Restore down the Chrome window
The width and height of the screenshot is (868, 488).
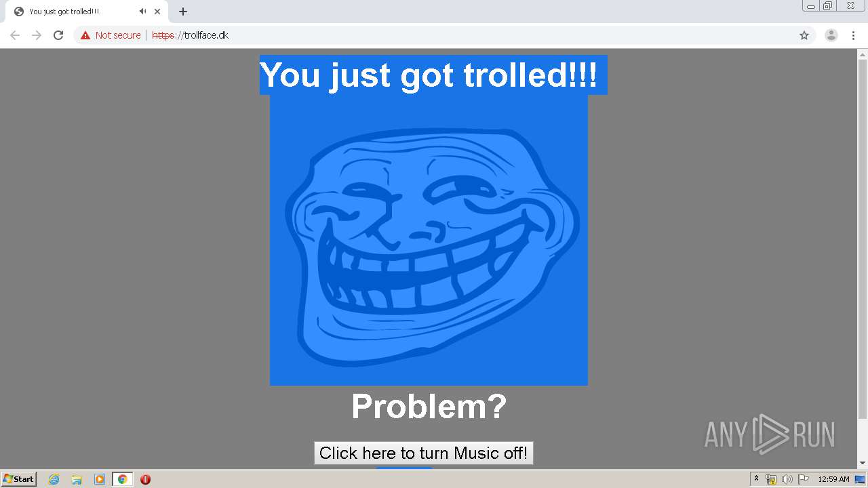click(827, 6)
